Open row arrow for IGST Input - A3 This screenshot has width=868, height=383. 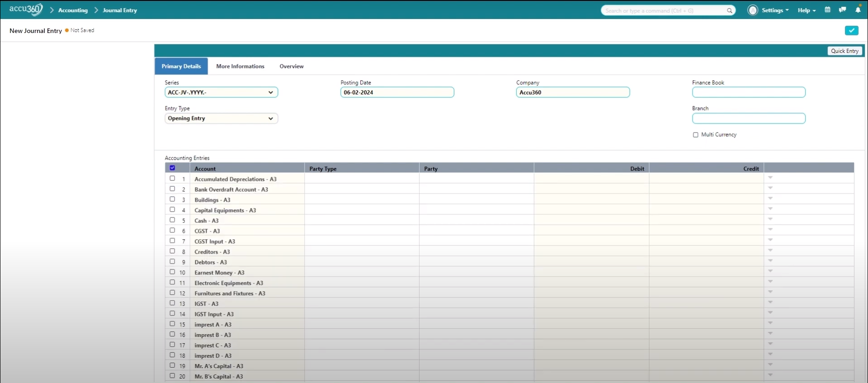pyautogui.click(x=770, y=313)
